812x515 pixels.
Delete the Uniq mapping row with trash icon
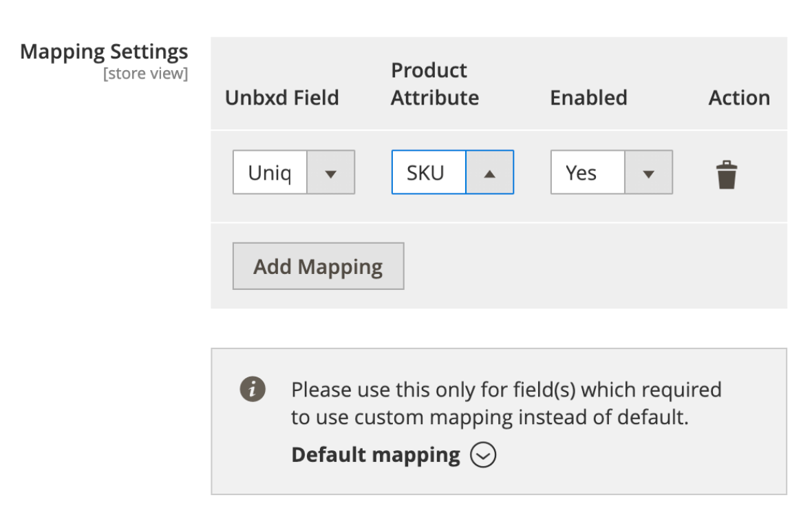click(726, 175)
